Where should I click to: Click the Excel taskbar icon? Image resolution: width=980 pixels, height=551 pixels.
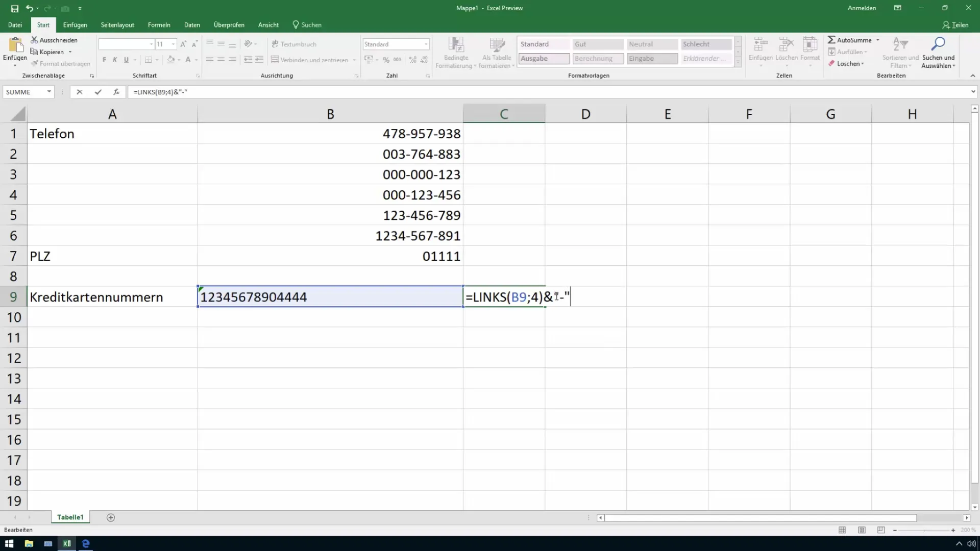pyautogui.click(x=66, y=543)
